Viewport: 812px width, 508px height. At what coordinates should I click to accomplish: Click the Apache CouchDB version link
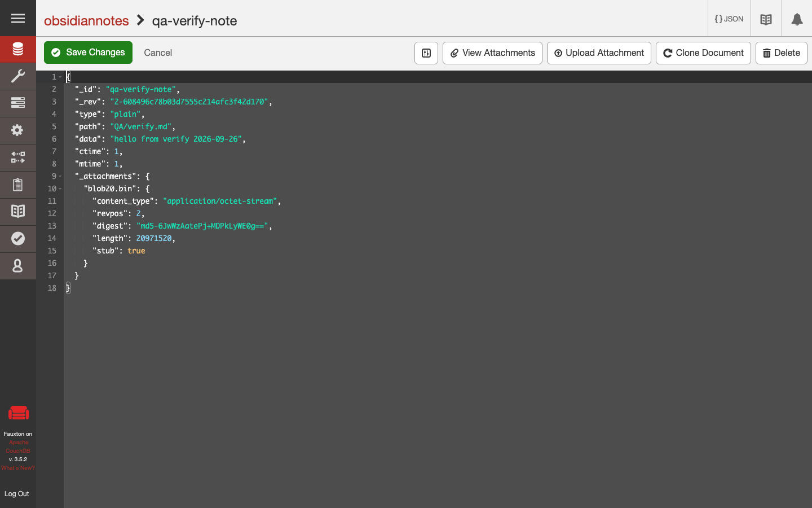click(x=18, y=446)
